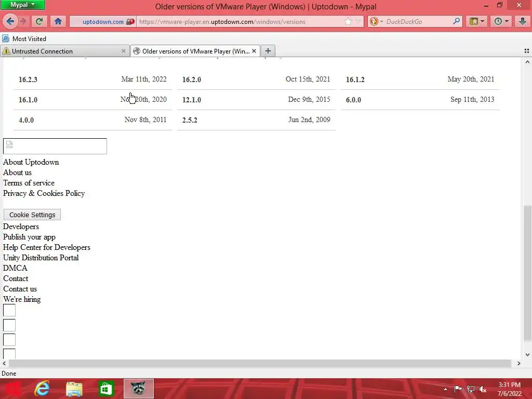
Task: Click the forward navigation arrow
Action: [x=23, y=21]
